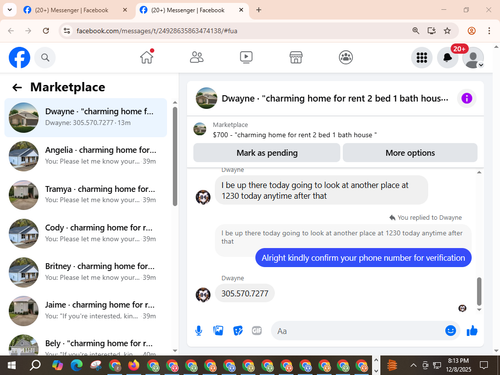Click Dwayne's avatar next to phone number
Screen dimensions: 500x375
pyautogui.click(x=203, y=295)
